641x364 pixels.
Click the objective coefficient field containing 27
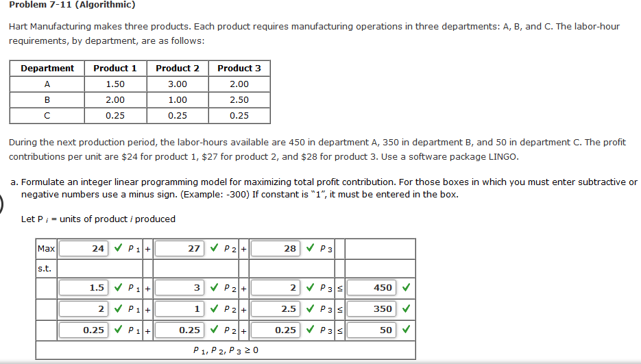pyautogui.click(x=180, y=249)
